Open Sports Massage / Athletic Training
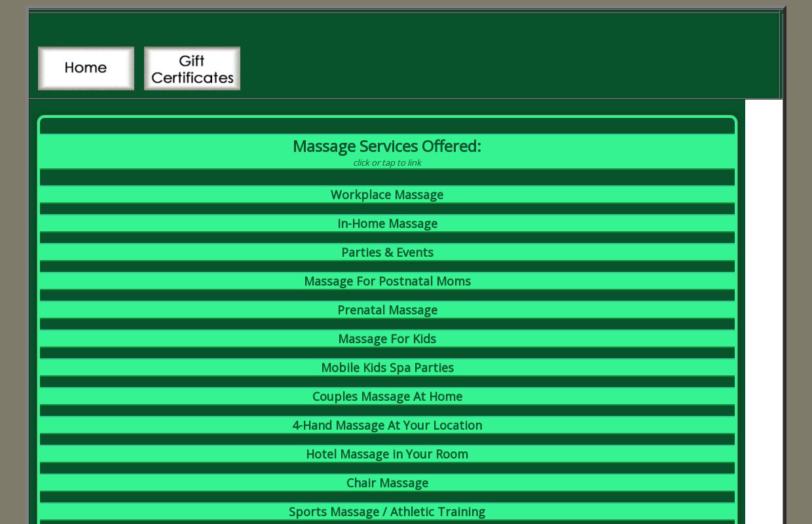 [387, 512]
